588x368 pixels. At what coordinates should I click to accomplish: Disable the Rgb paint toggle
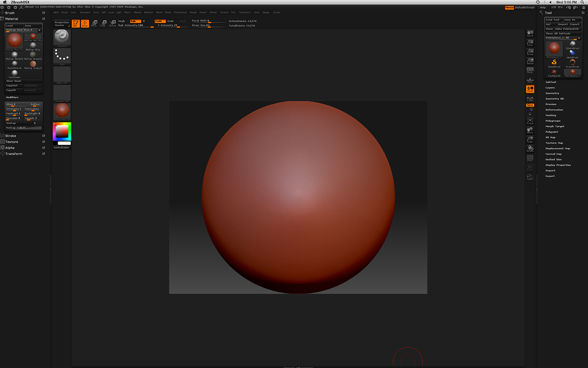pyautogui.click(x=135, y=21)
